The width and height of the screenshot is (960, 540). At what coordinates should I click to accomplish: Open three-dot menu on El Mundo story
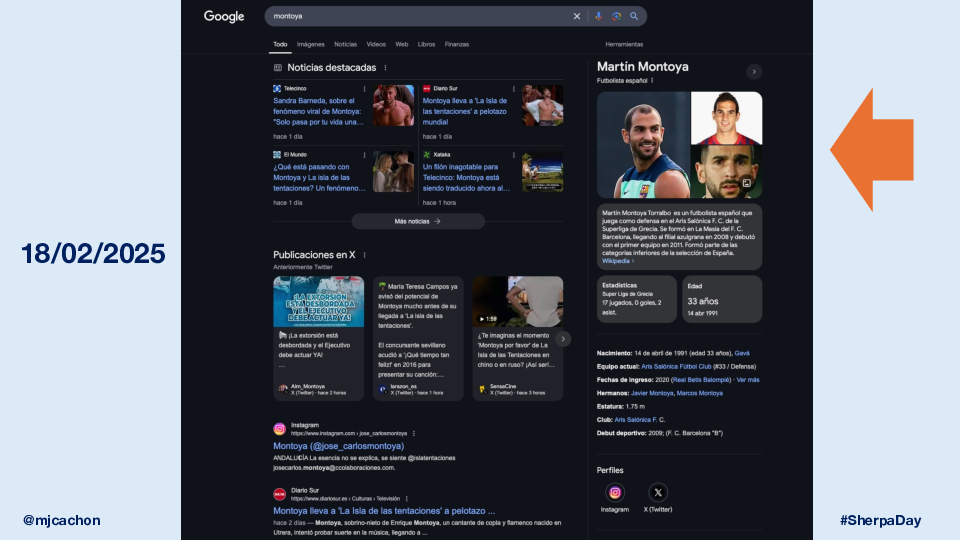364,155
